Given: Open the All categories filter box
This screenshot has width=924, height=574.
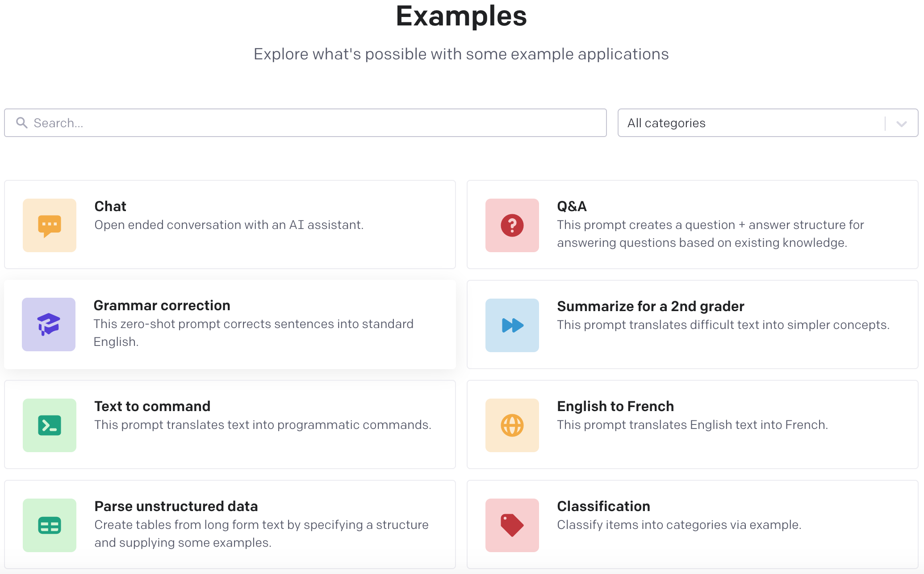Looking at the screenshot, I should point(768,123).
